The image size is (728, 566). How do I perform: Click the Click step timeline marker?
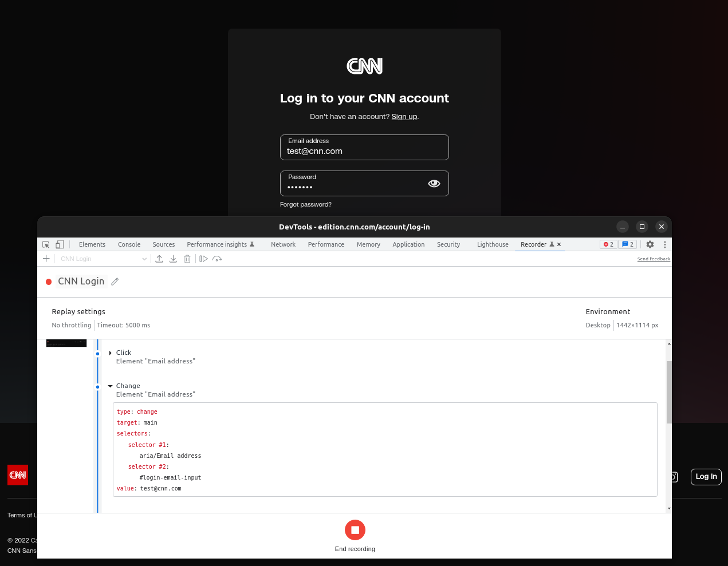97,354
